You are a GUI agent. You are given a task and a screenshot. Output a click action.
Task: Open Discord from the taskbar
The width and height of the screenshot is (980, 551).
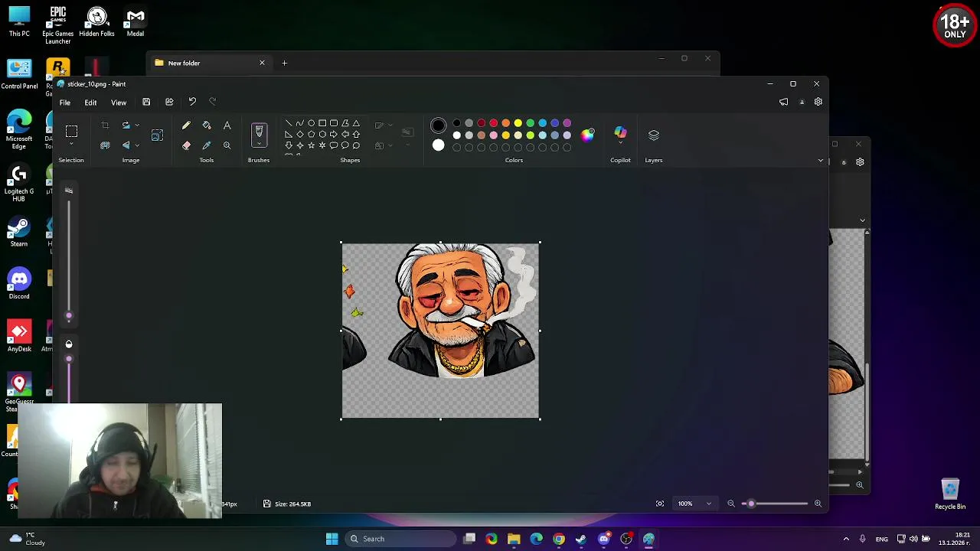603,539
